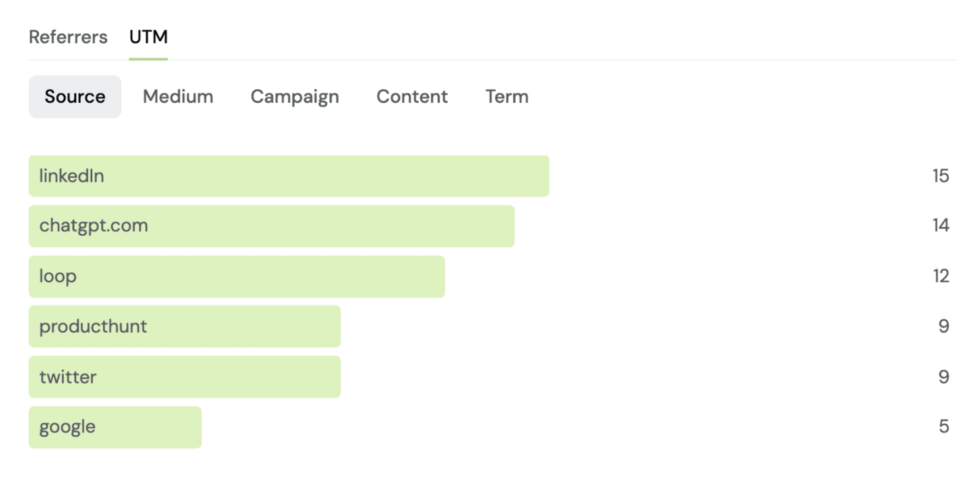Click the google count of 5

(943, 426)
